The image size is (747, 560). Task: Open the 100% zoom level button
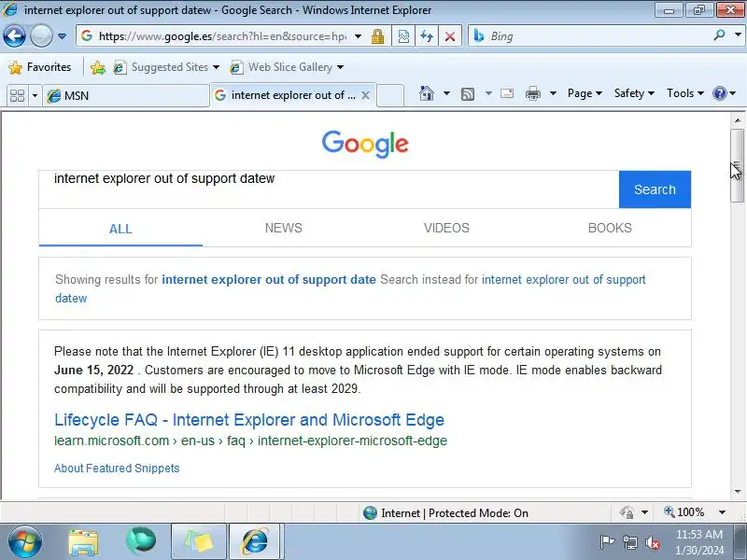684,512
